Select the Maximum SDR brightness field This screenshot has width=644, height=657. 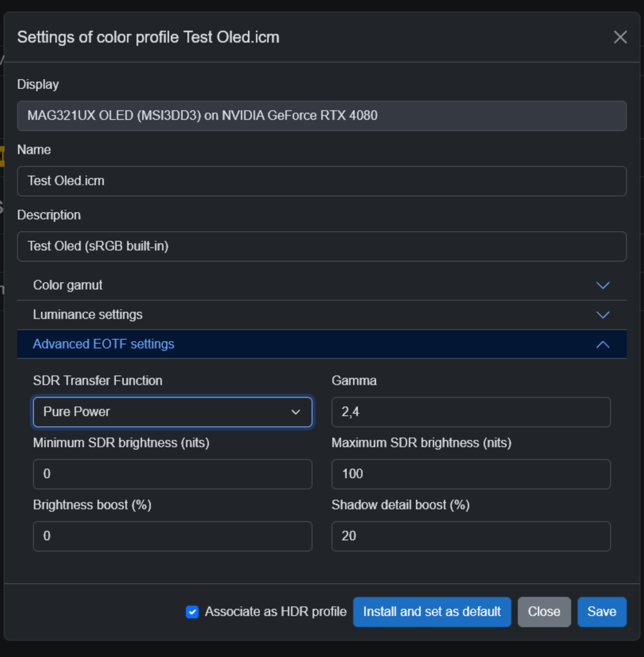pyautogui.click(x=471, y=474)
